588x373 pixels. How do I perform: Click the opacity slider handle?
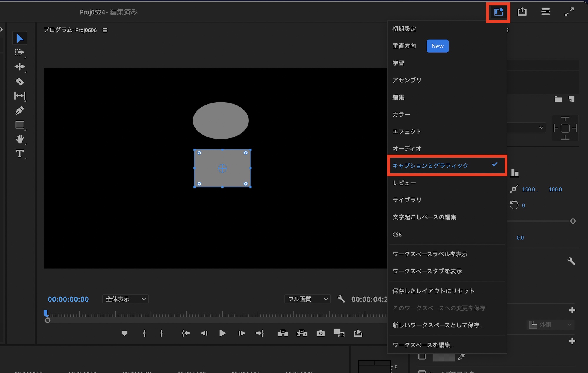click(573, 221)
